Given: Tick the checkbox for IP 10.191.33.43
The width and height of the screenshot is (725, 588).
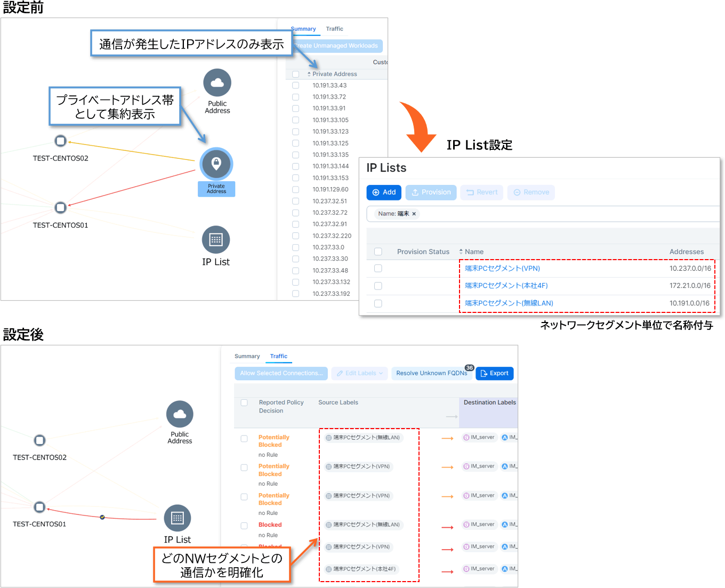Looking at the screenshot, I should (295, 85).
